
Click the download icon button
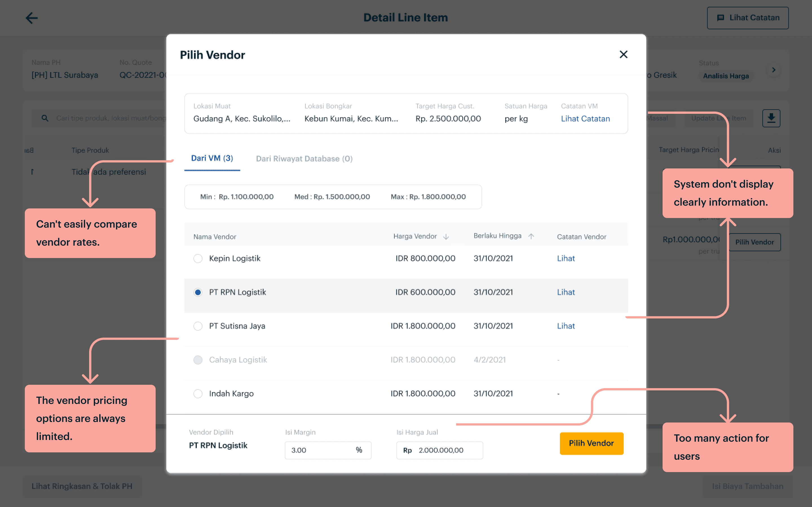coord(771,118)
